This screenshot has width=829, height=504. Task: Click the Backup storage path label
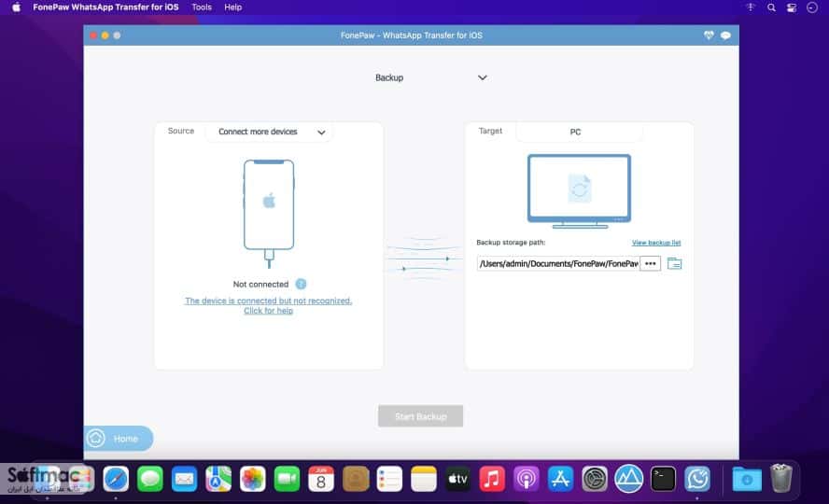pyautogui.click(x=511, y=243)
